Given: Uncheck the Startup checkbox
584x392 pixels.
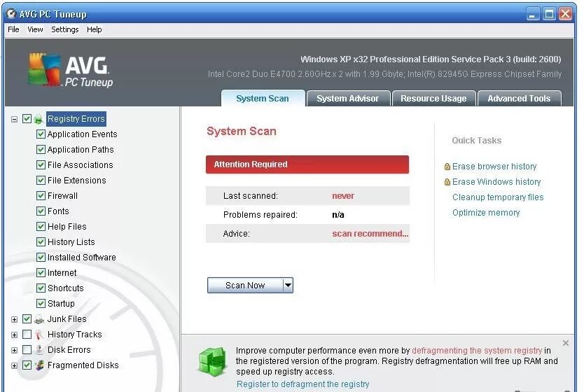Looking at the screenshot, I should point(41,303).
